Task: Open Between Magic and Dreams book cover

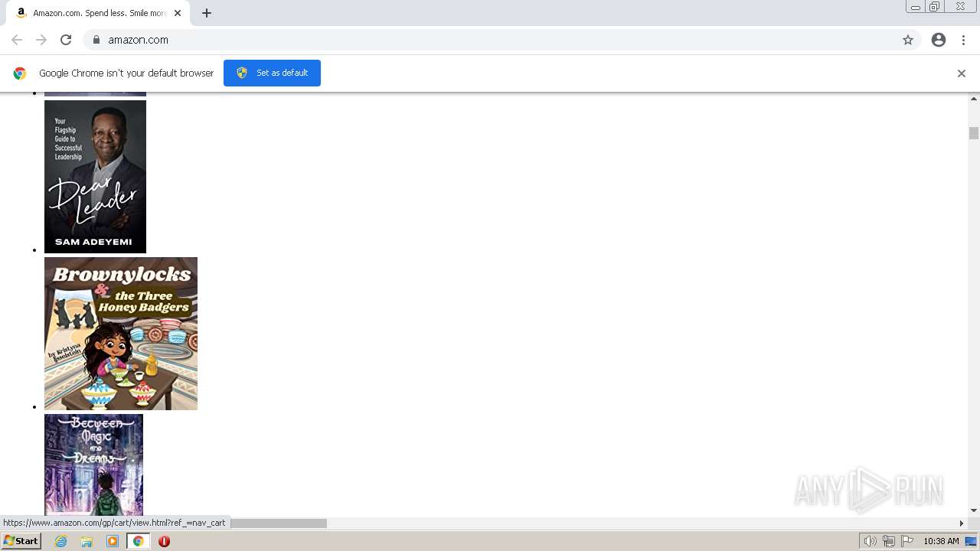Action: tap(93, 465)
